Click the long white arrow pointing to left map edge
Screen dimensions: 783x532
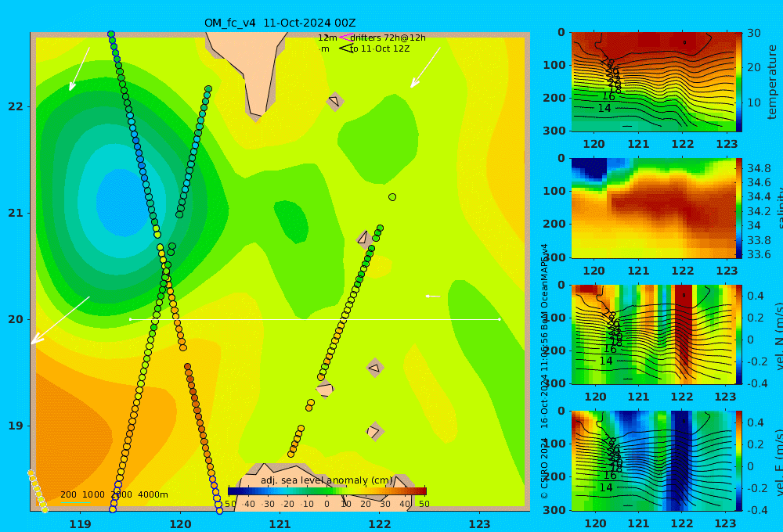pyautogui.click(x=60, y=321)
